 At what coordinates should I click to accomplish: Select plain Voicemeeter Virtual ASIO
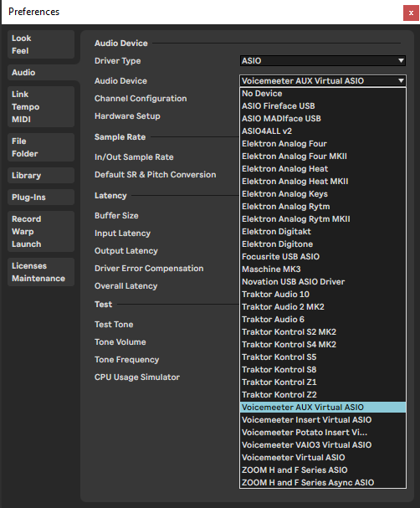[x=323, y=458]
